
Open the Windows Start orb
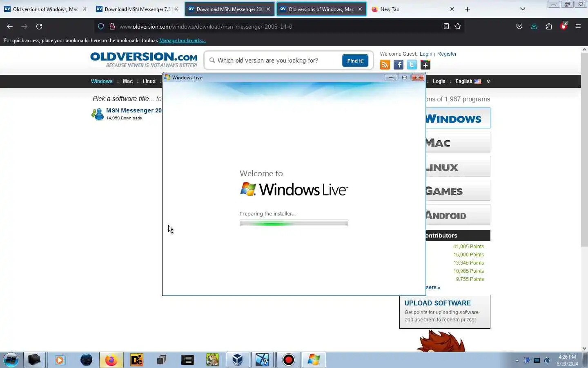(x=11, y=360)
